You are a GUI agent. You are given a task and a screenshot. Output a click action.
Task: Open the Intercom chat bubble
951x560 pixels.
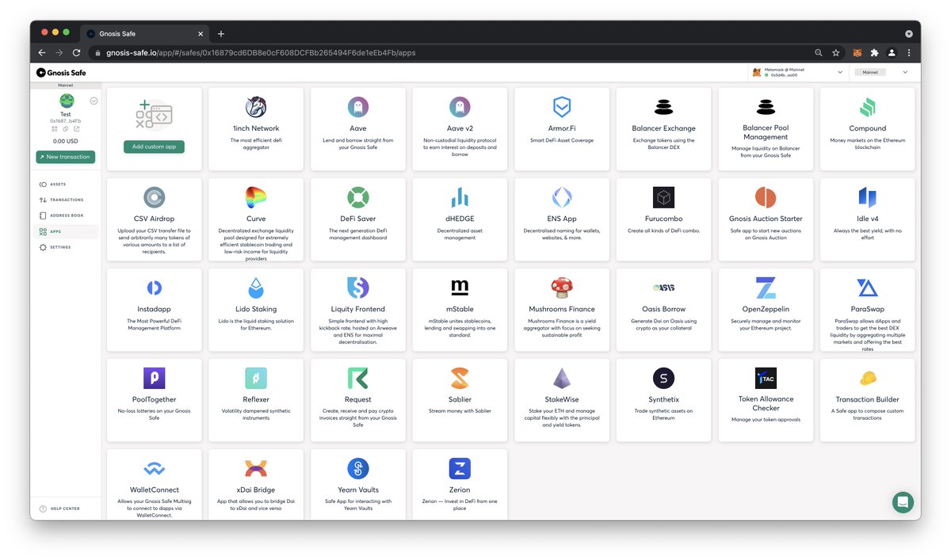(x=903, y=502)
